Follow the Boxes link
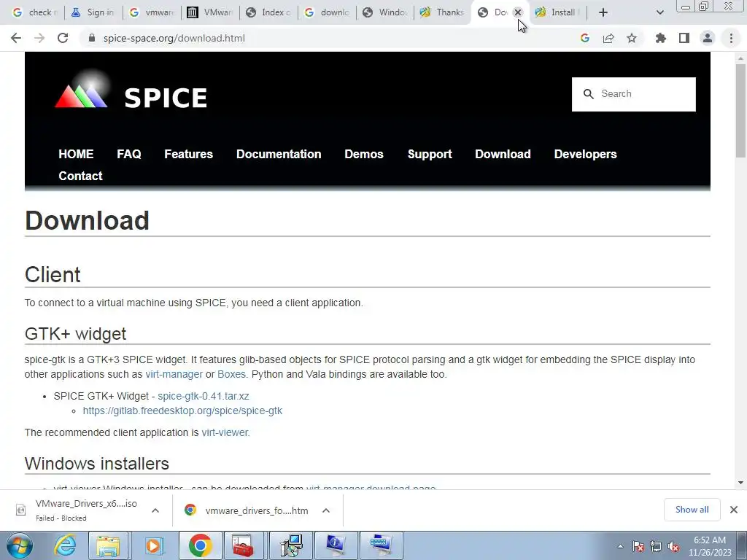The height and width of the screenshot is (560, 747). [x=231, y=374]
